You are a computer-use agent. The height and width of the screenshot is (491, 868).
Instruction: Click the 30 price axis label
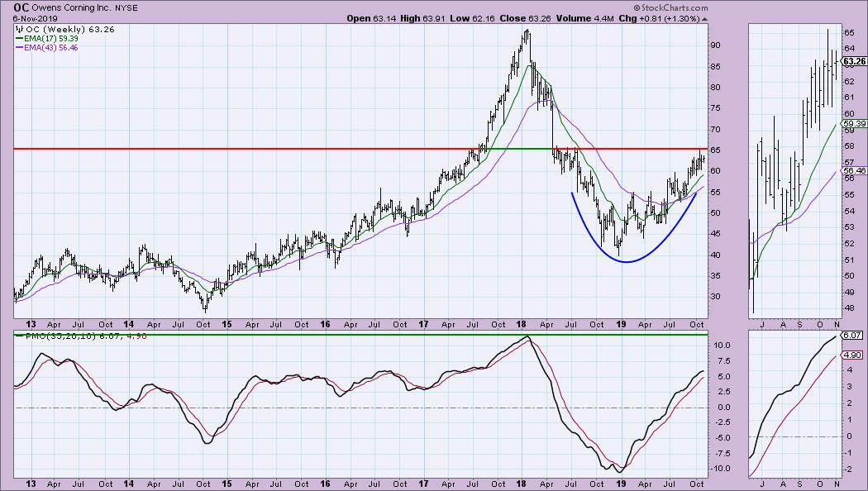tap(715, 297)
